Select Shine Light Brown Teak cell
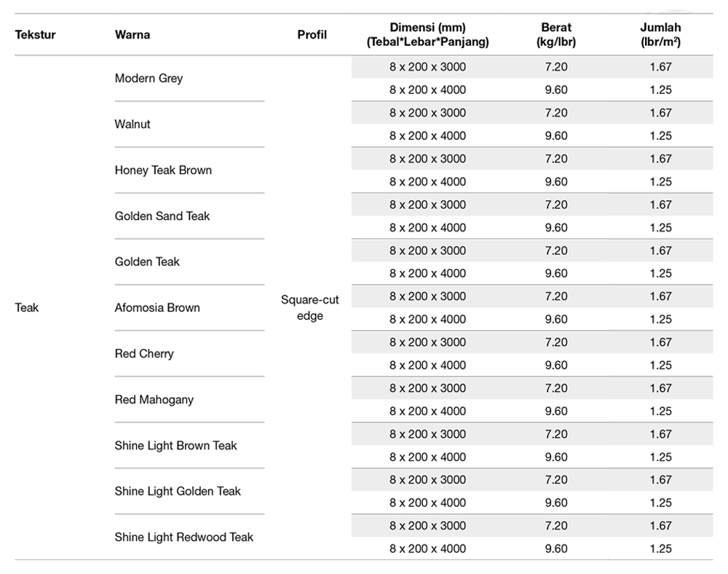This screenshot has height=574, width=728. click(x=175, y=445)
